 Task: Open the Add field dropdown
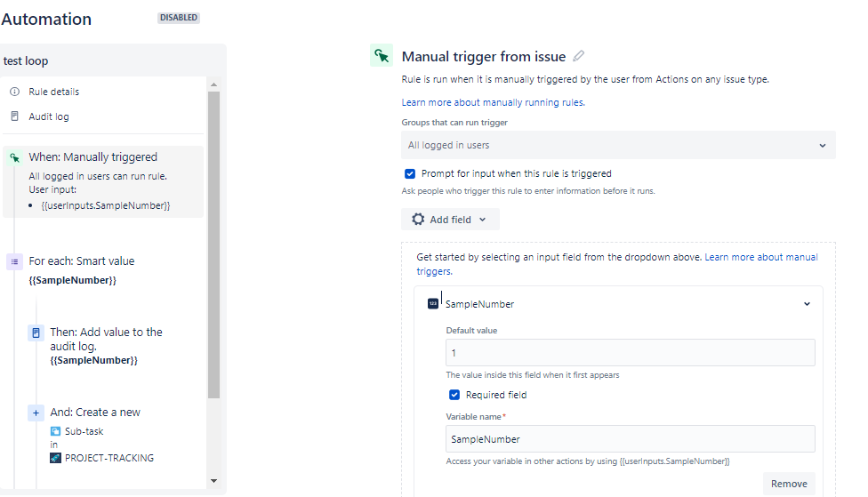[x=450, y=220]
